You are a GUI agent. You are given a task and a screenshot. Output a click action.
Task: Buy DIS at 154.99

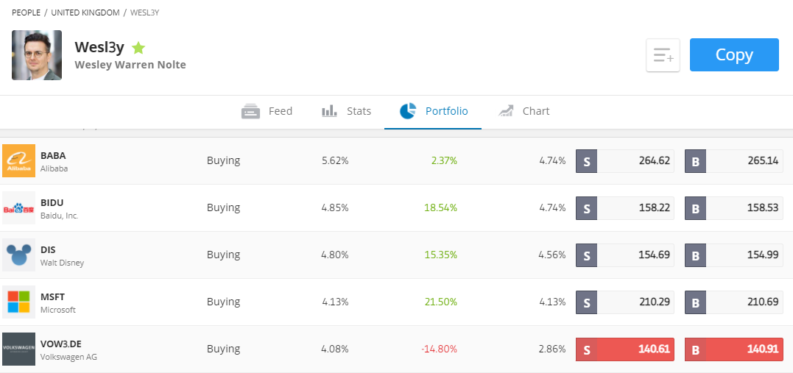point(734,255)
